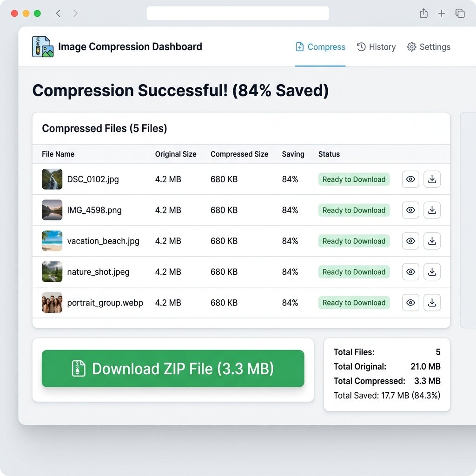Viewport: 476px width, 476px height.
Task: Open the nature_shot.jpeg forest thumbnail
Action: [x=52, y=271]
